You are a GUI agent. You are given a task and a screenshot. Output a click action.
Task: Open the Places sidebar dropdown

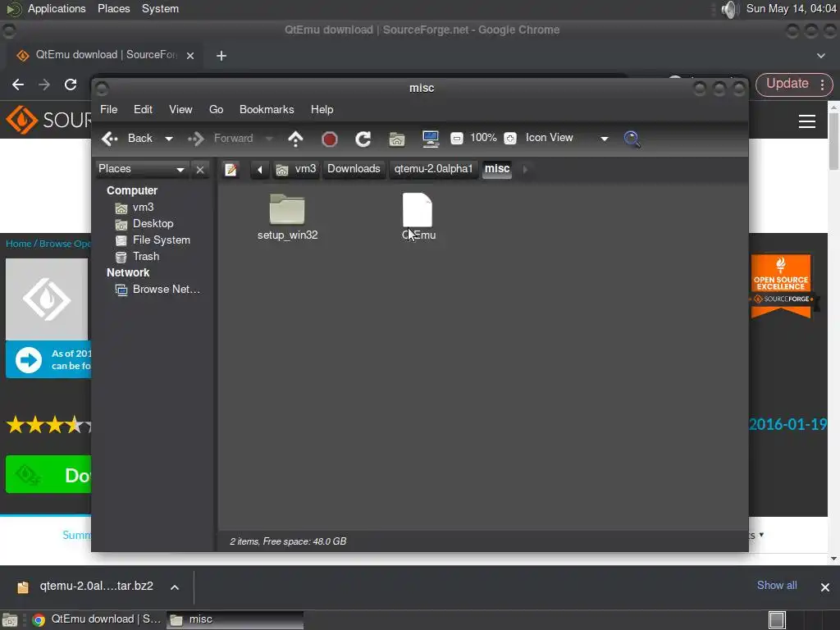click(x=141, y=169)
